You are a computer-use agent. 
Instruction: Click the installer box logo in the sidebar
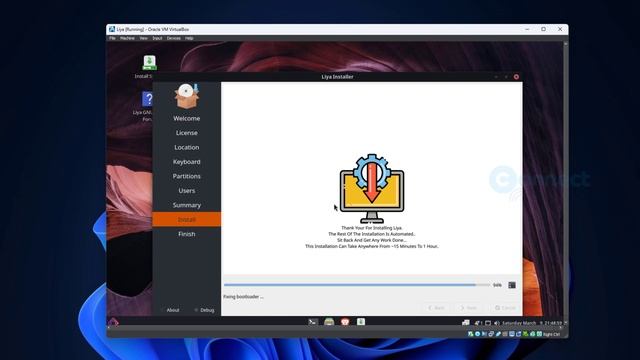[187, 96]
